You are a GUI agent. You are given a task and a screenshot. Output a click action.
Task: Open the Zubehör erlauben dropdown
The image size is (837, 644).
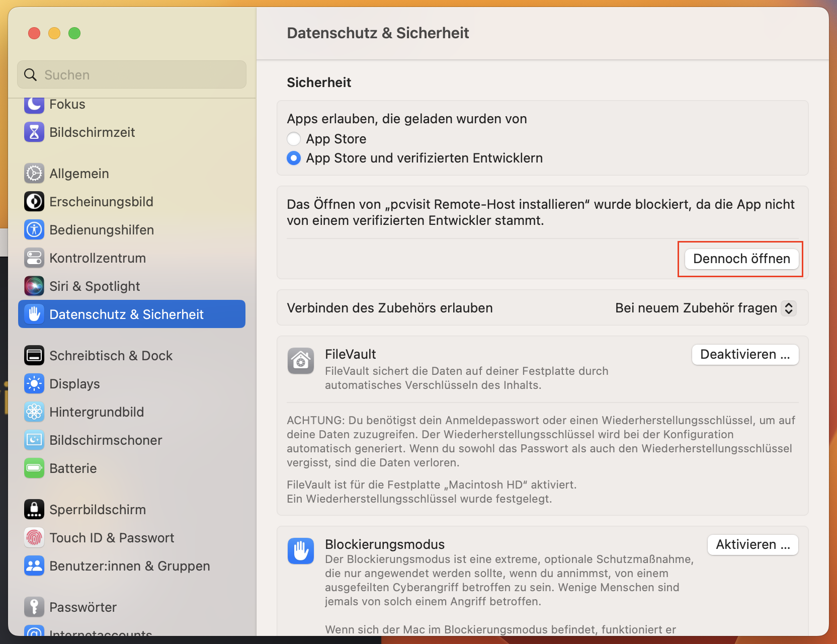[705, 308]
